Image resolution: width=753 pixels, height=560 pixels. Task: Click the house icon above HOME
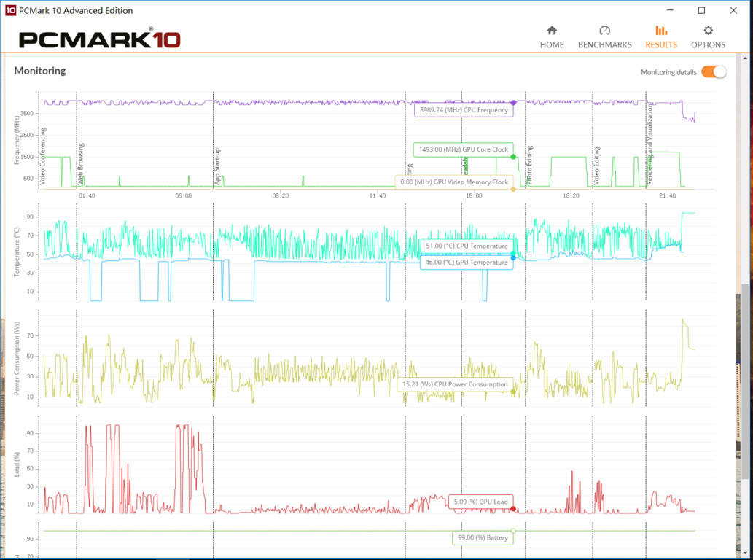coord(552,31)
